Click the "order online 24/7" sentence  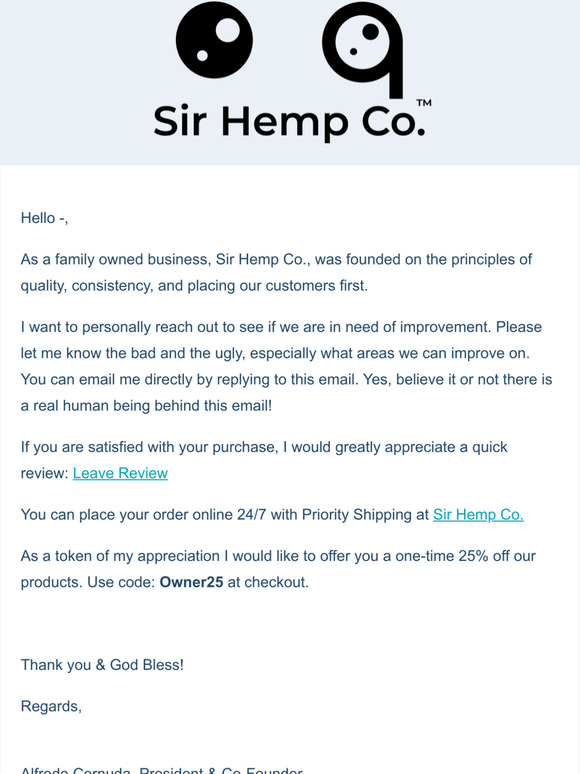click(x=272, y=514)
